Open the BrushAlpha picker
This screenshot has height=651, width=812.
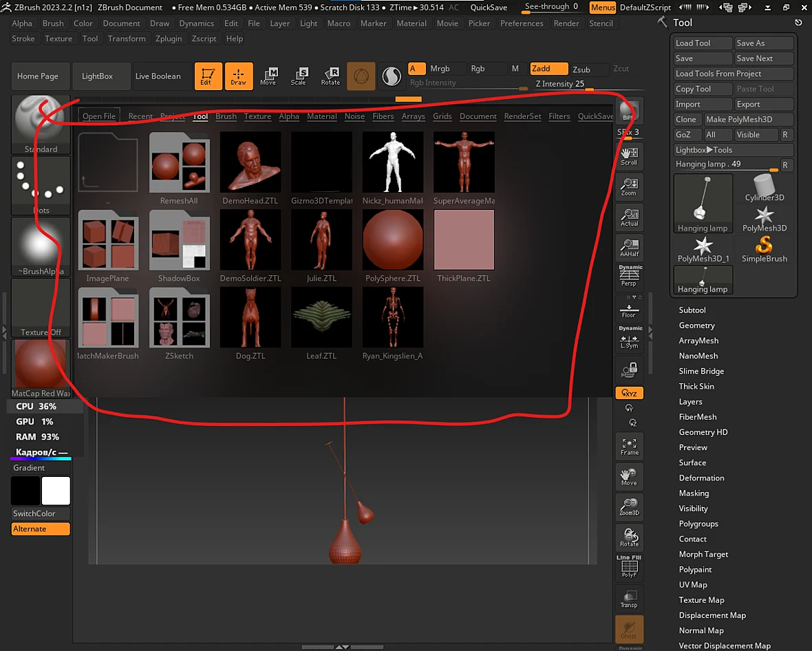tap(41, 246)
